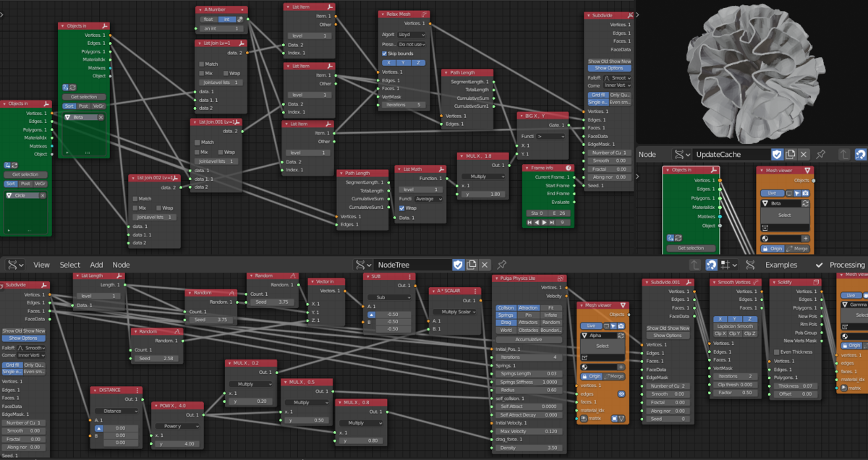Click Accumulative button in Pulga Physics Lite
Viewport: 868px width, 460px height.
click(529, 339)
